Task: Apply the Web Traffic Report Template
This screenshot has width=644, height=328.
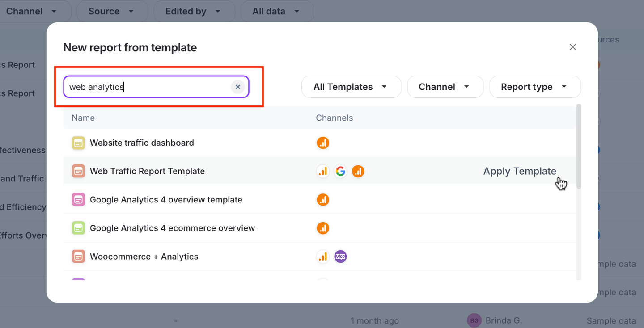Action: point(520,171)
